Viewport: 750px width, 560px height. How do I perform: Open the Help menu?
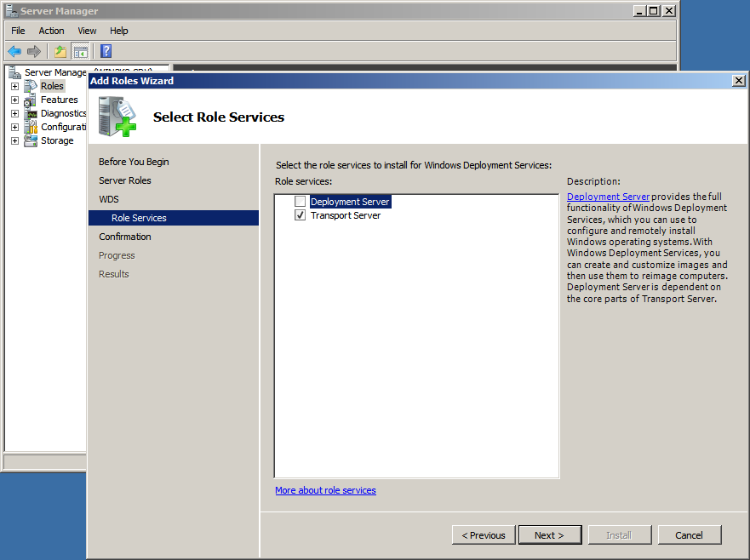118,31
